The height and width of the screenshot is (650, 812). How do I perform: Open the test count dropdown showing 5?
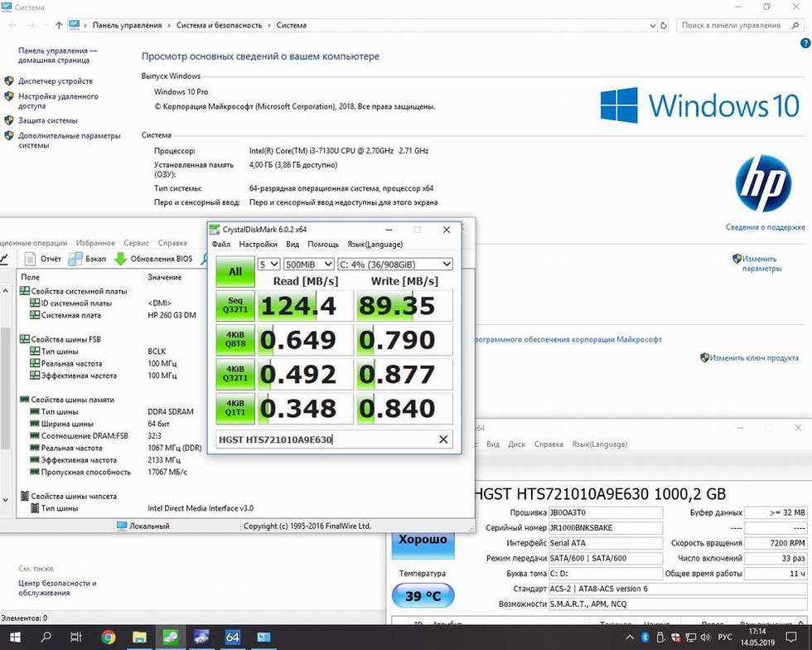(268, 264)
